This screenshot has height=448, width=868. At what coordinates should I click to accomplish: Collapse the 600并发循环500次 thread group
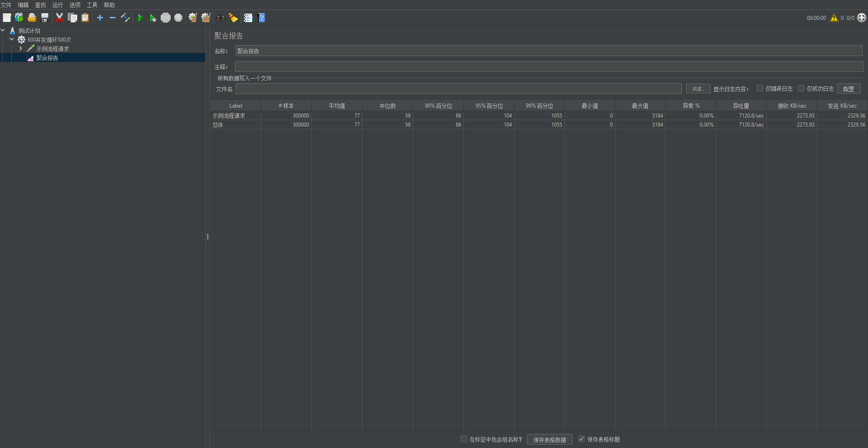[x=12, y=40]
